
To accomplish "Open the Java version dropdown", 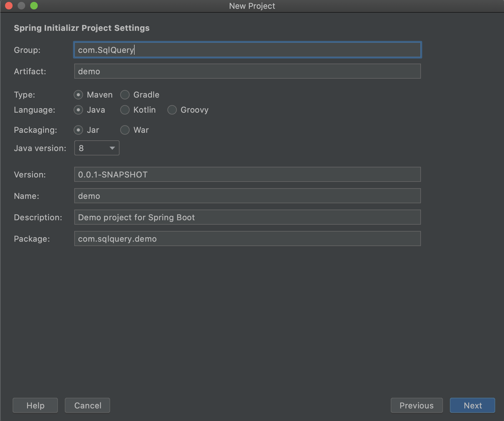I will pos(112,148).
